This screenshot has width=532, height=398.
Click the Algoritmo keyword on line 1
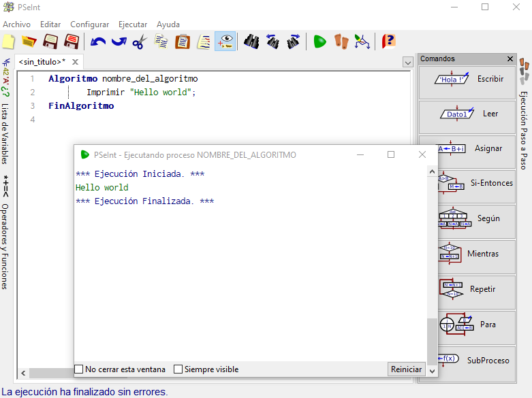pyautogui.click(x=73, y=79)
